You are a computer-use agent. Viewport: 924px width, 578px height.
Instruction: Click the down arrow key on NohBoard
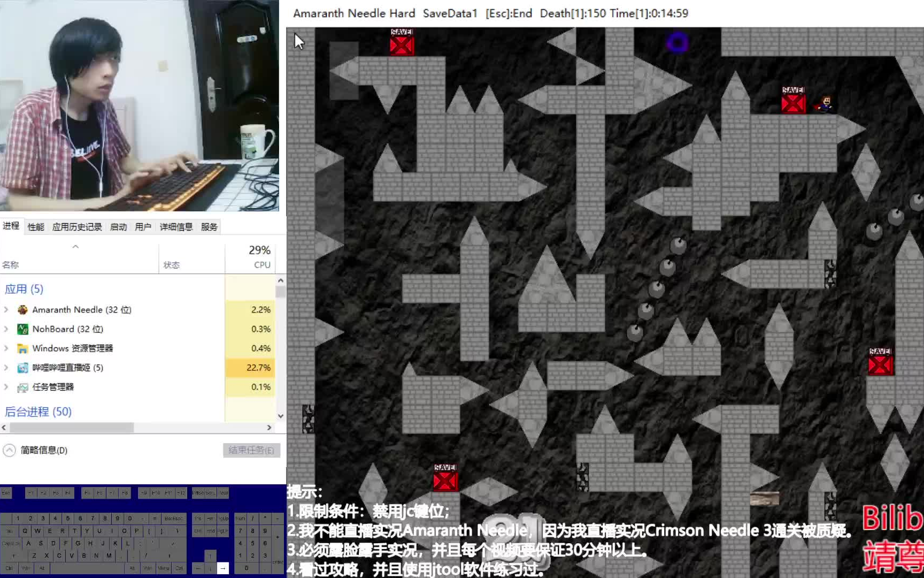tap(210, 568)
